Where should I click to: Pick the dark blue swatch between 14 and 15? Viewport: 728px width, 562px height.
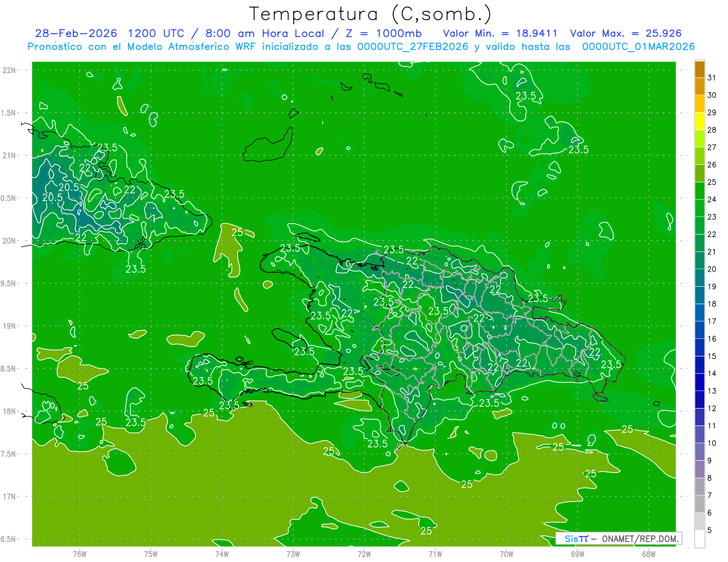click(x=700, y=364)
